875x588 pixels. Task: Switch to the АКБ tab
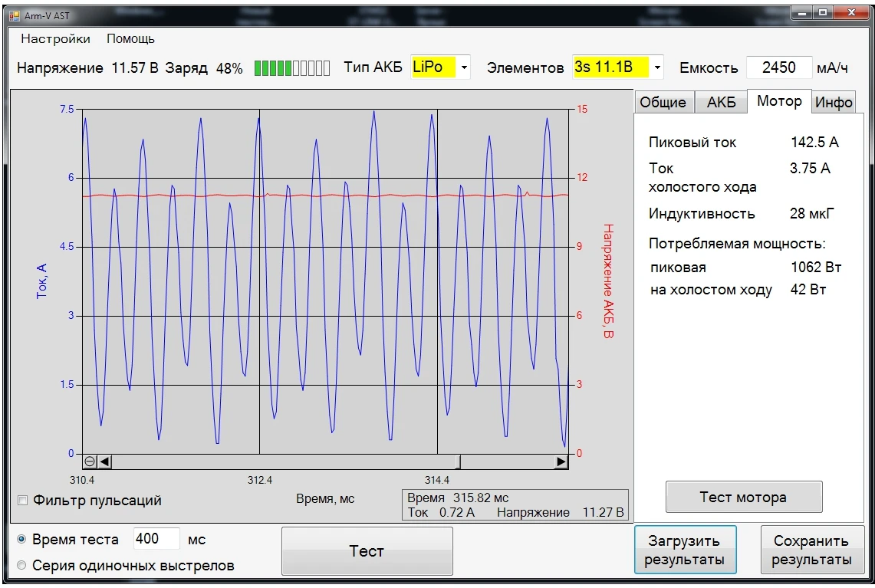click(721, 102)
